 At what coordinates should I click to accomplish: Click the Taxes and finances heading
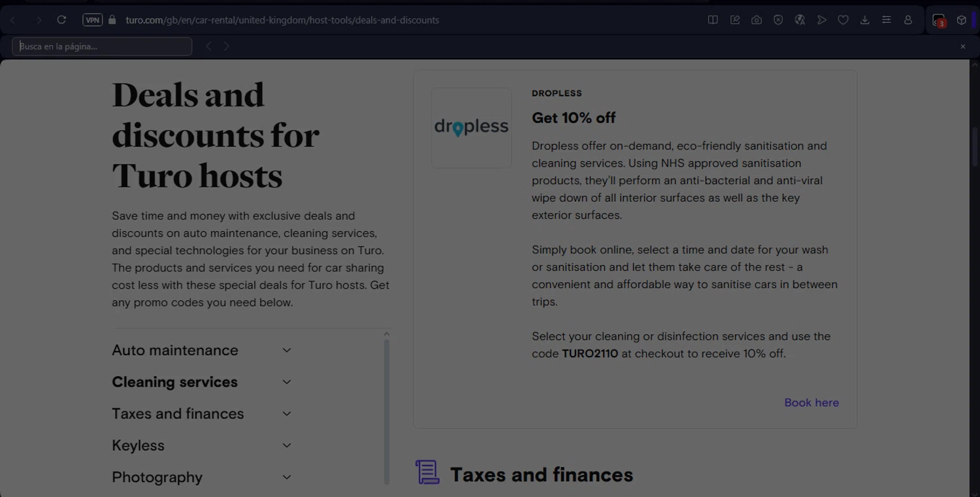542,475
